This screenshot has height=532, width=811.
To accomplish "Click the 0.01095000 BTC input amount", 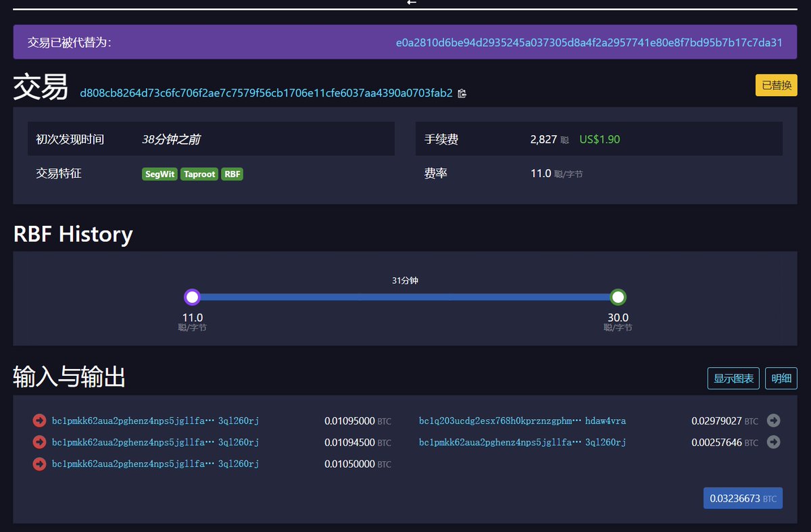I will point(358,420).
